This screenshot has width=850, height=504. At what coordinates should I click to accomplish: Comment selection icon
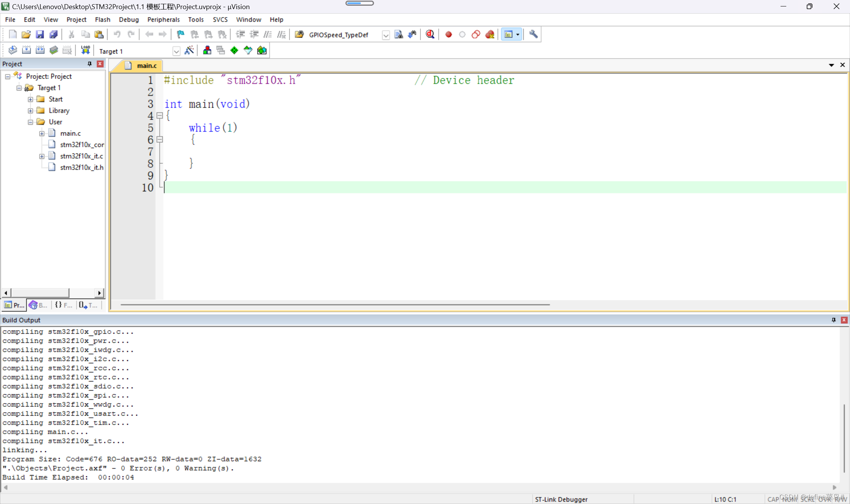268,35
